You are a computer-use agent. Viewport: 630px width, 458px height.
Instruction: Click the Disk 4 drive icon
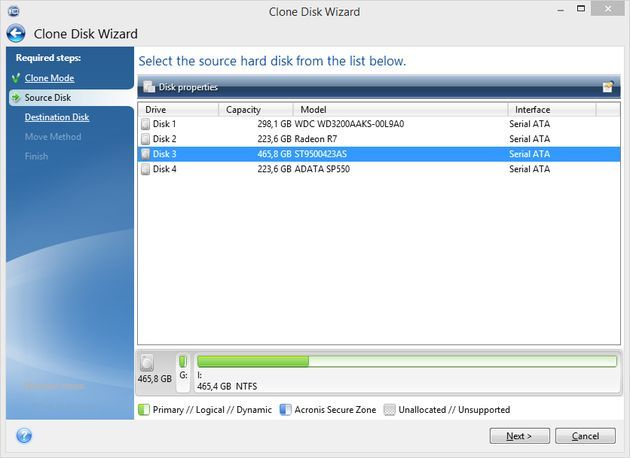tap(145, 169)
